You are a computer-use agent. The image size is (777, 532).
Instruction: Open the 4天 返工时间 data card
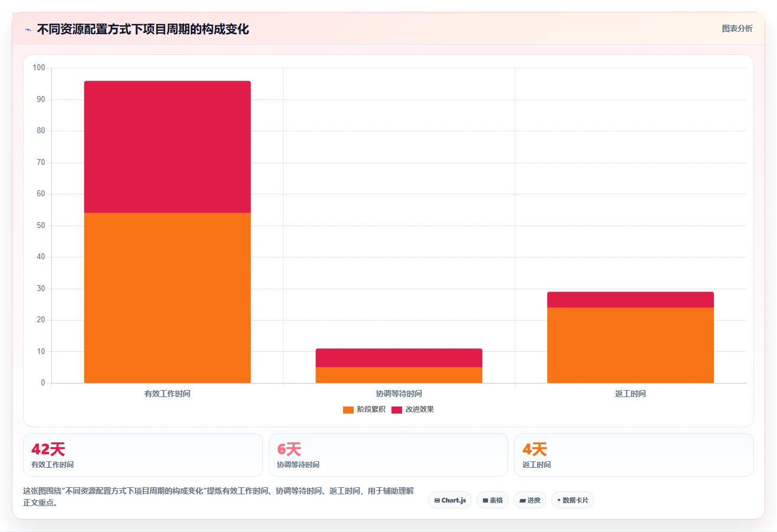[x=634, y=455]
